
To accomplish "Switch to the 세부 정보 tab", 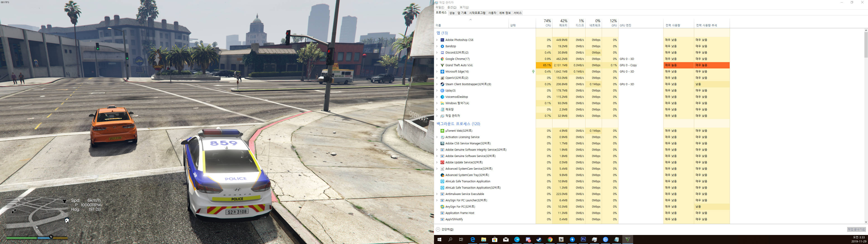I will point(505,13).
